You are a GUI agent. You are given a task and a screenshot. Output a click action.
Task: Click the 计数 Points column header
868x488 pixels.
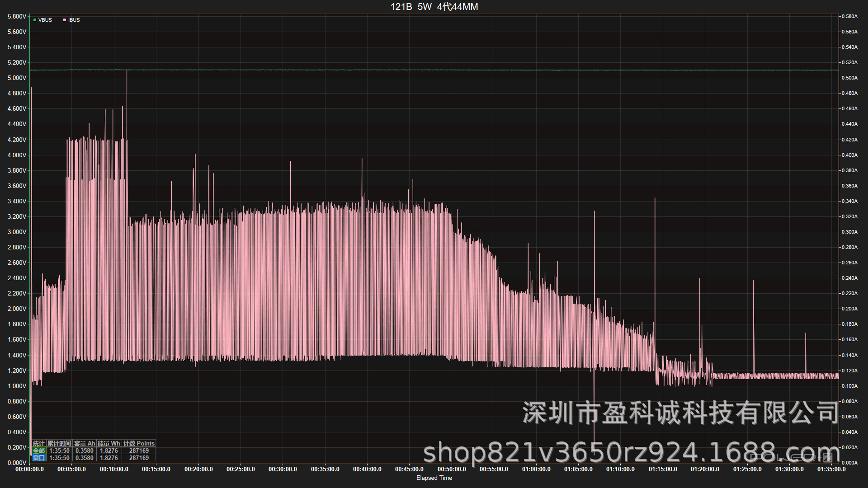click(139, 443)
